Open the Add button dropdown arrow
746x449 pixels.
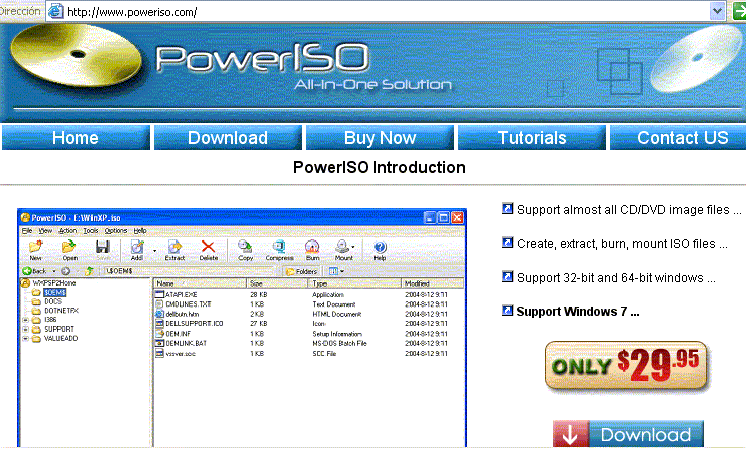[x=154, y=250]
